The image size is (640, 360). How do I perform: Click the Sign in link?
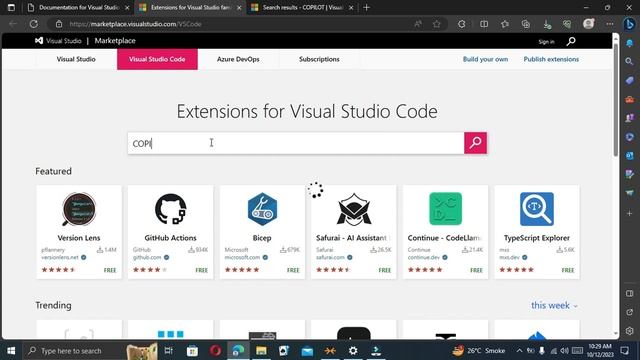pyautogui.click(x=546, y=42)
